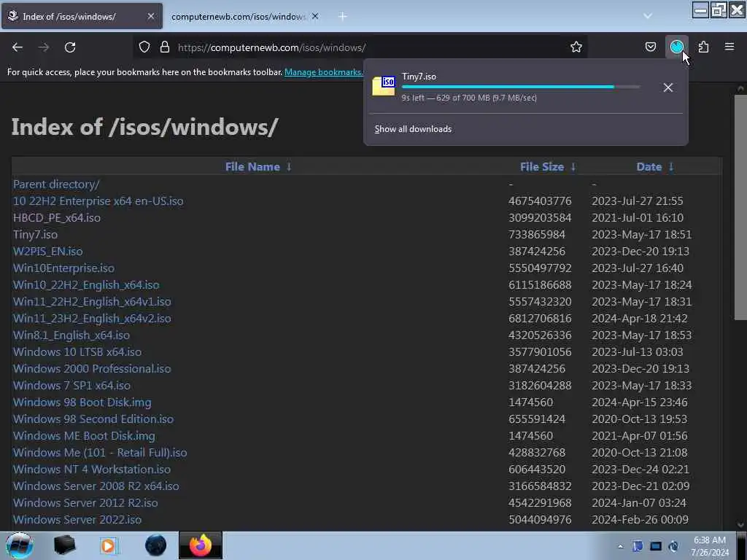Open the dark globe taskbar icon
The image size is (747, 560).
[x=156, y=545]
